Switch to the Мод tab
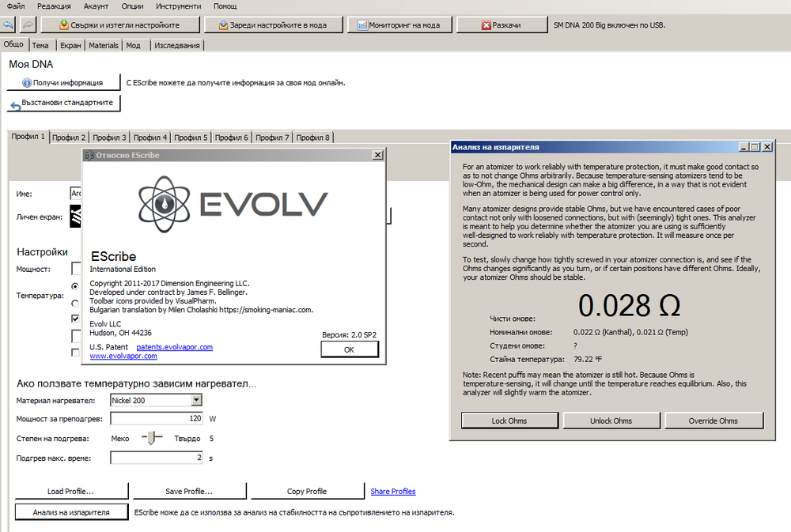 pyautogui.click(x=133, y=45)
